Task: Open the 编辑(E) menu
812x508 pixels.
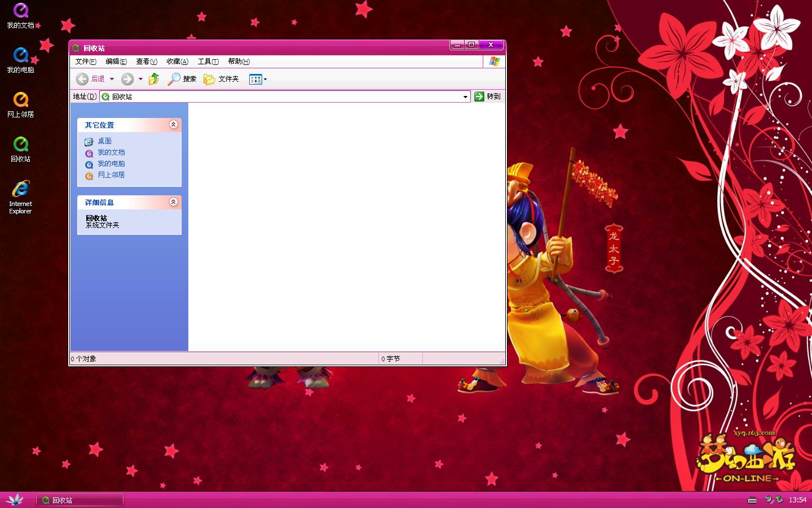Action: (x=116, y=62)
